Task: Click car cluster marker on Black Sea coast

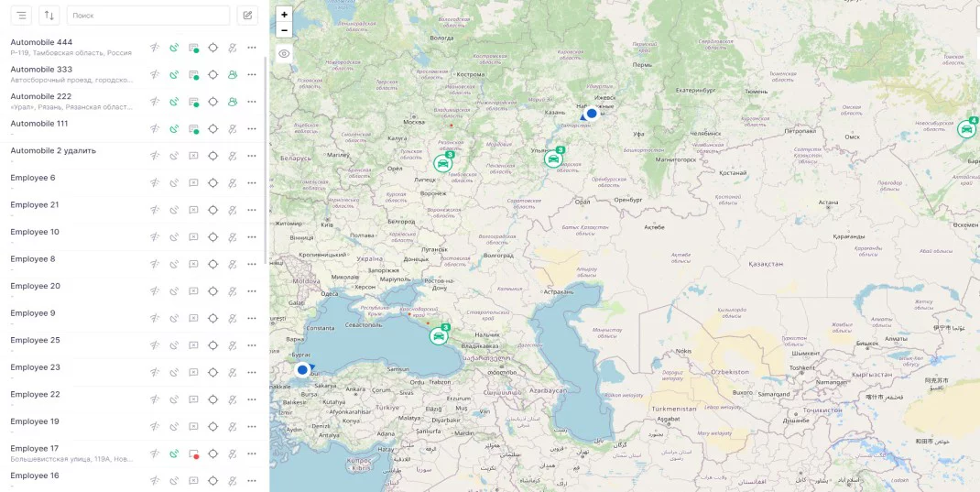Action: [x=440, y=335]
